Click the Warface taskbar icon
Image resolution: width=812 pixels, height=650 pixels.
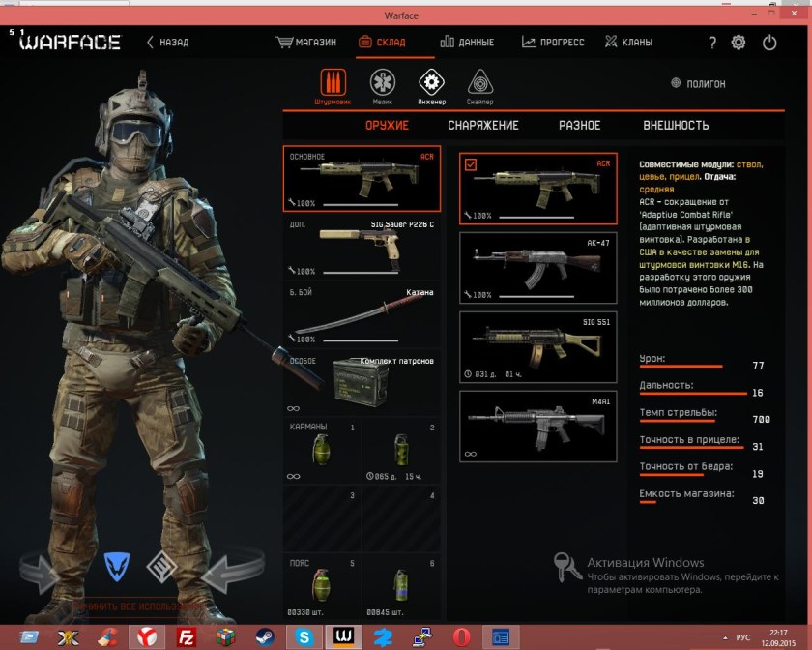tap(343, 637)
